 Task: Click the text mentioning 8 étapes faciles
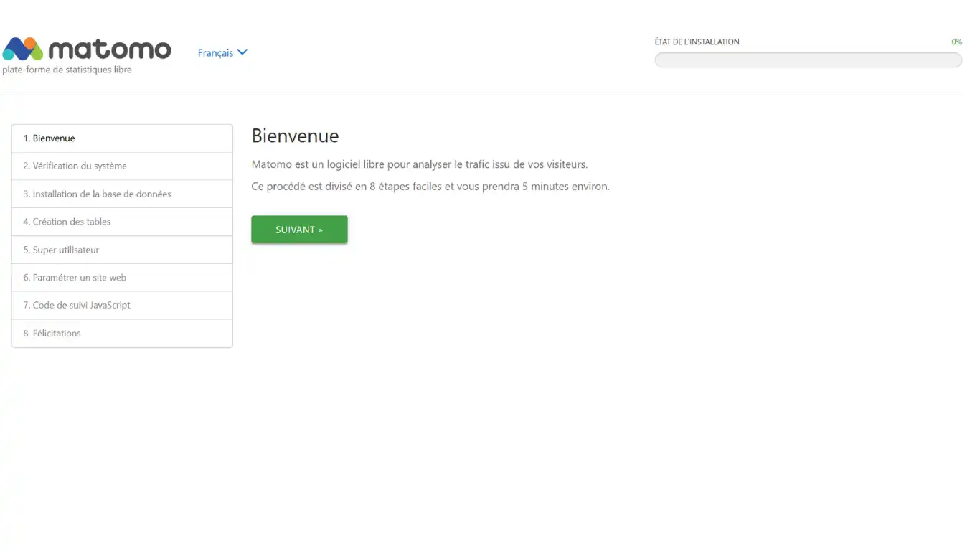pyautogui.click(x=430, y=187)
